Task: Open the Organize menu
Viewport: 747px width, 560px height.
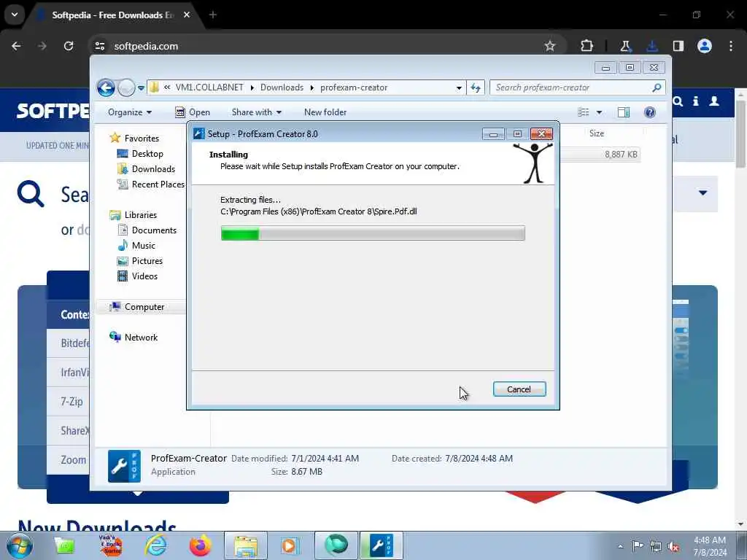Action: pos(130,112)
